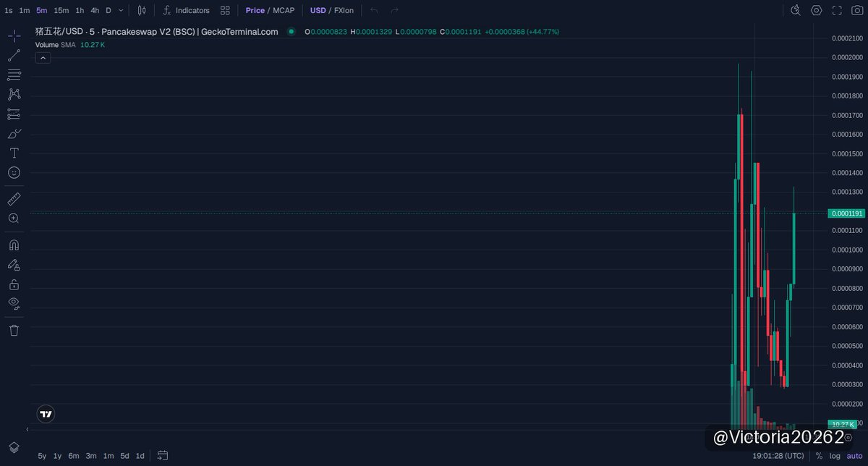Viewport: 868px width, 466px height.
Task: Select the 4h interval
Action: coord(95,10)
